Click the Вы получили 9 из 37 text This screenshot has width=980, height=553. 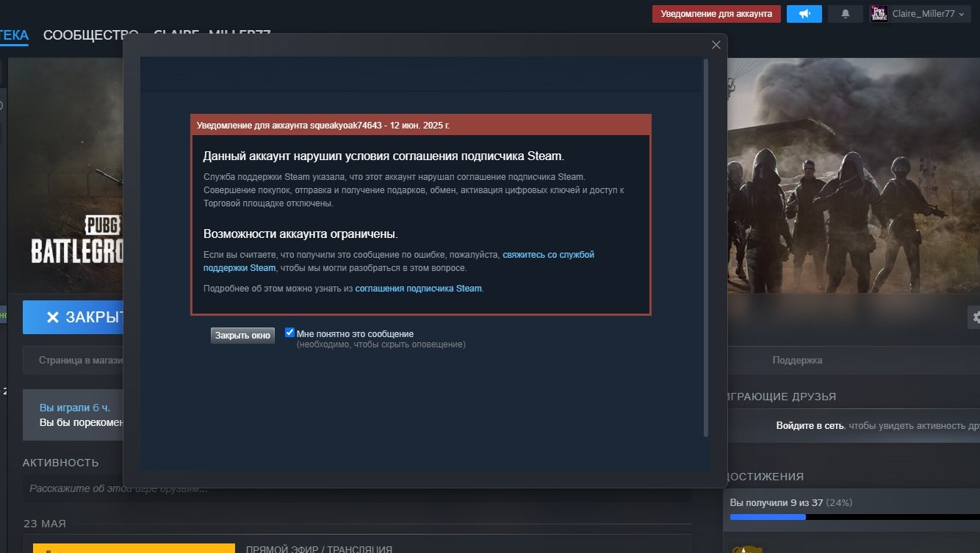(777, 503)
